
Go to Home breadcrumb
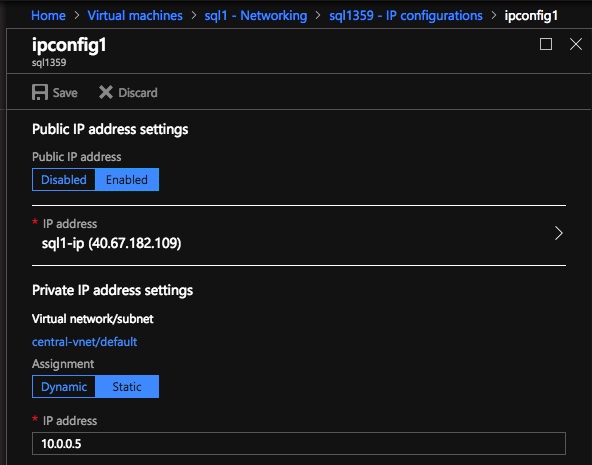coord(48,15)
